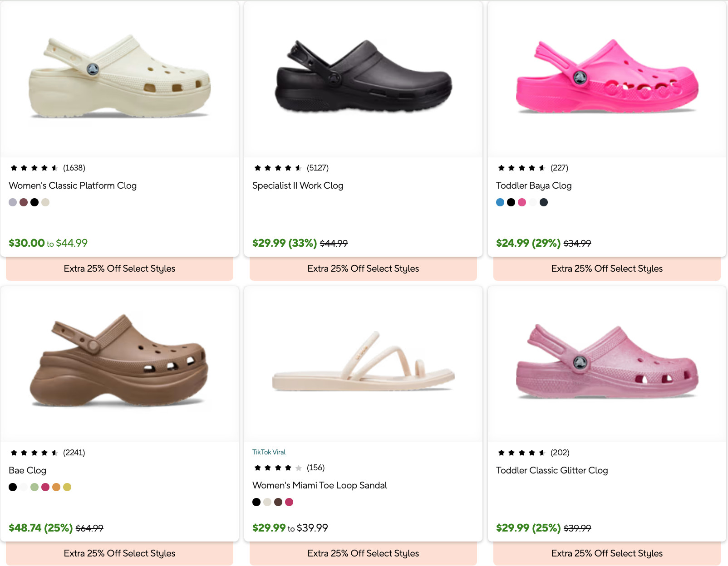Pick brown swatch for Miami Toe Loop Sandal
The height and width of the screenshot is (566, 728).
click(278, 502)
